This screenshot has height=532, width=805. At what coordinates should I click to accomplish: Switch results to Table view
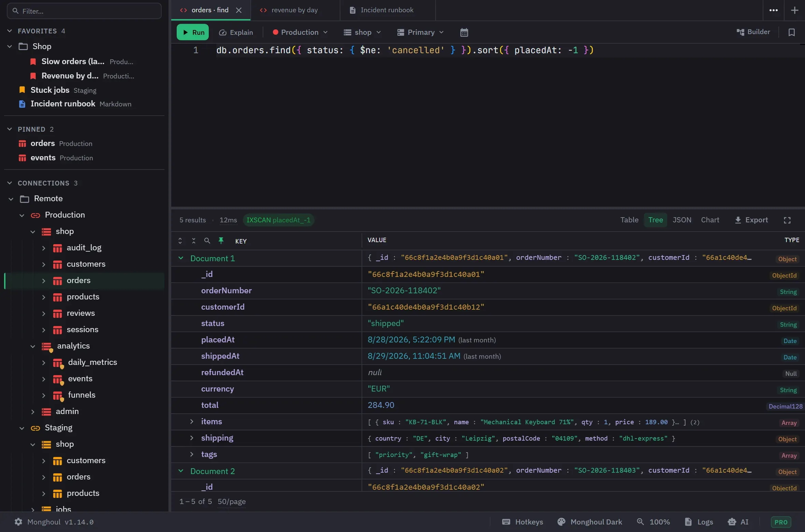(629, 220)
